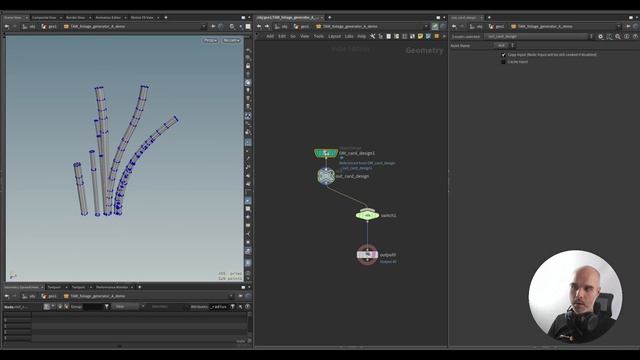Edit the node name field in parameter pane

click(x=536, y=36)
